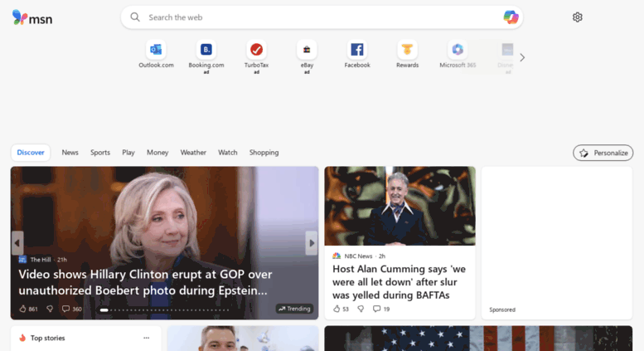
Task: Open comments on the Alan Cumming story
Action: pos(380,309)
